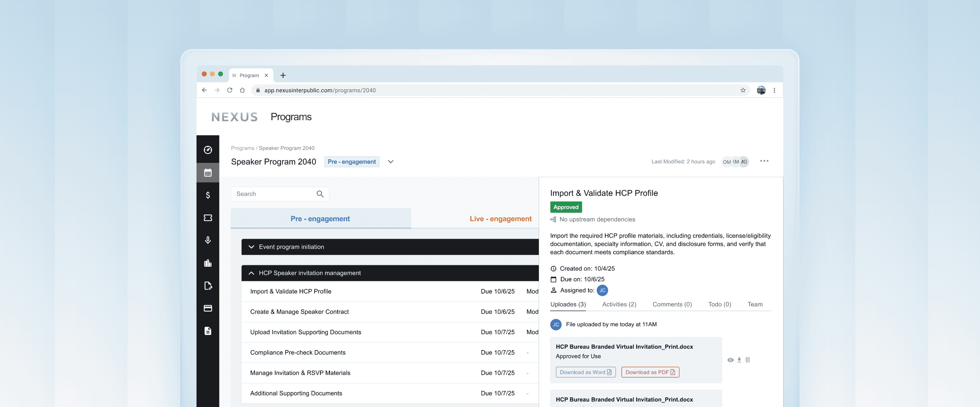Click the Programs breadcrumb link
Viewport: 980px width, 407px height.
(x=242, y=148)
